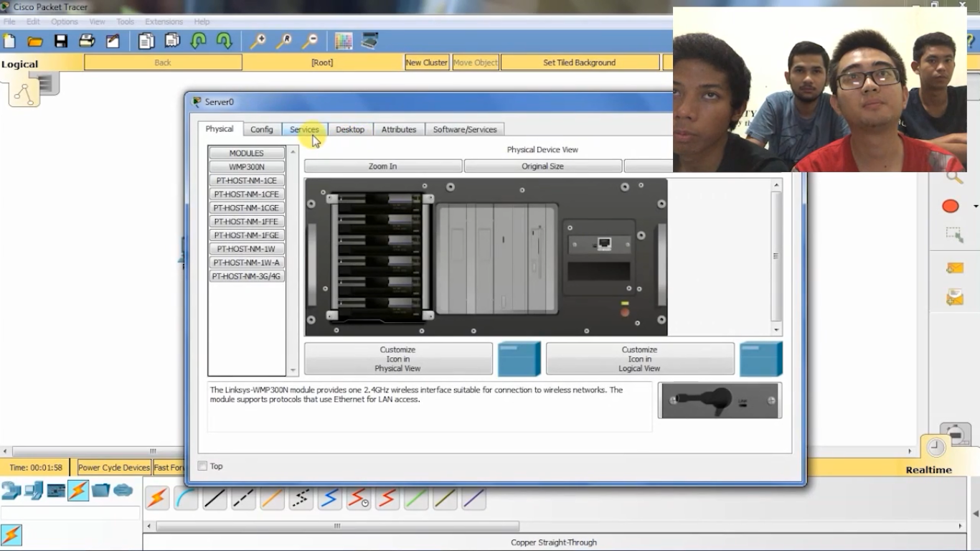
Task: Add complex PDU open envelope icon
Action: tap(954, 296)
